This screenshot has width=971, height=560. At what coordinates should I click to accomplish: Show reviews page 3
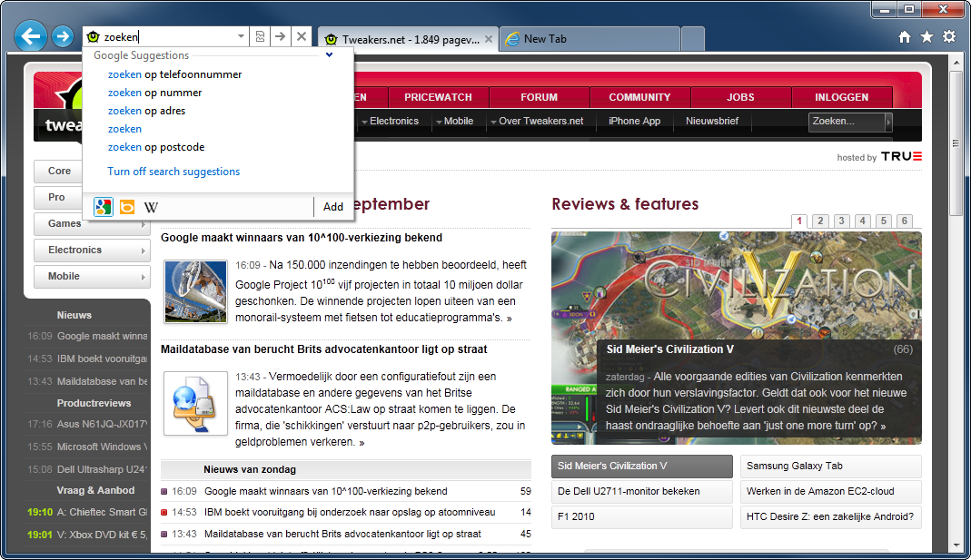tap(842, 221)
